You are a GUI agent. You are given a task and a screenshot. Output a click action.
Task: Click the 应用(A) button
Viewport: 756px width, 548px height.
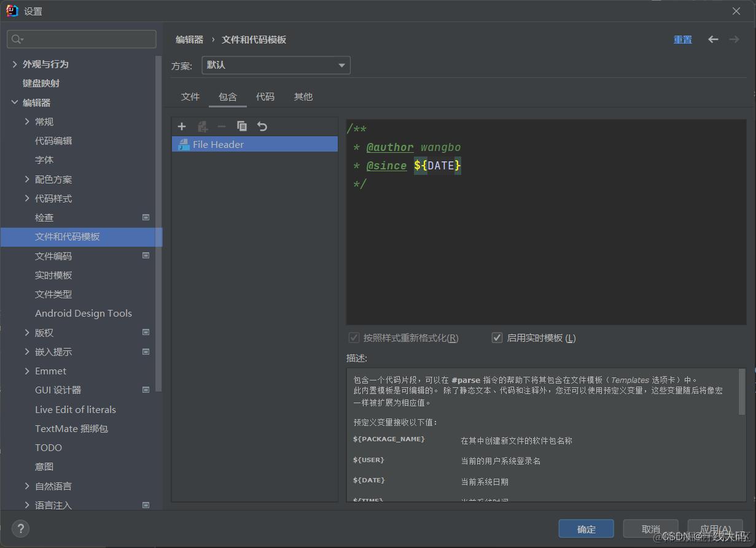(x=715, y=529)
